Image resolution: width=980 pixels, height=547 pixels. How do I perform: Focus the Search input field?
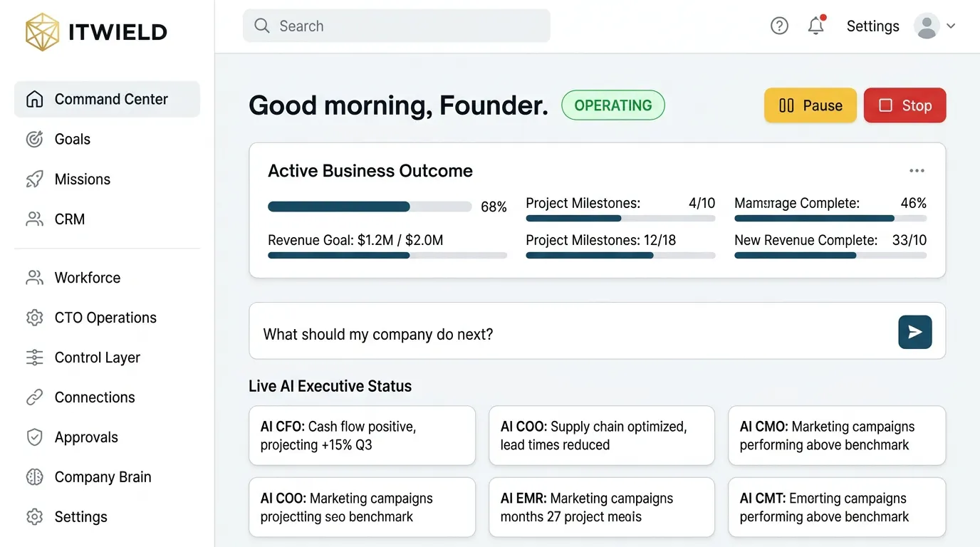click(397, 26)
